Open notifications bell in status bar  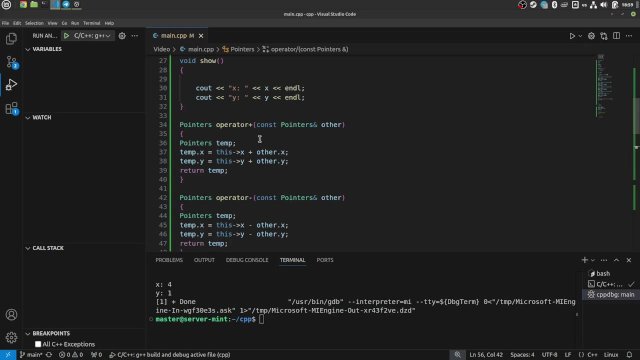click(629, 355)
